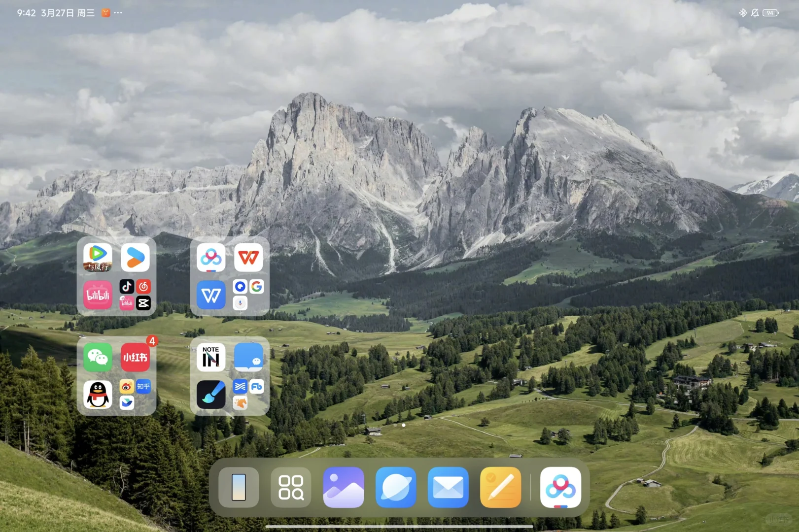The height and width of the screenshot is (532, 799).
Task: Tap the home gesture bar at bottom
Action: pyautogui.click(x=399, y=526)
